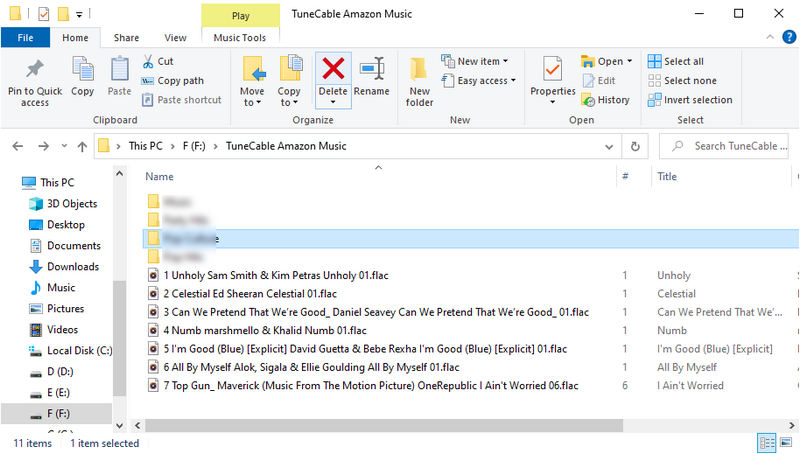Click Select none
800x454 pixels.
click(x=682, y=81)
